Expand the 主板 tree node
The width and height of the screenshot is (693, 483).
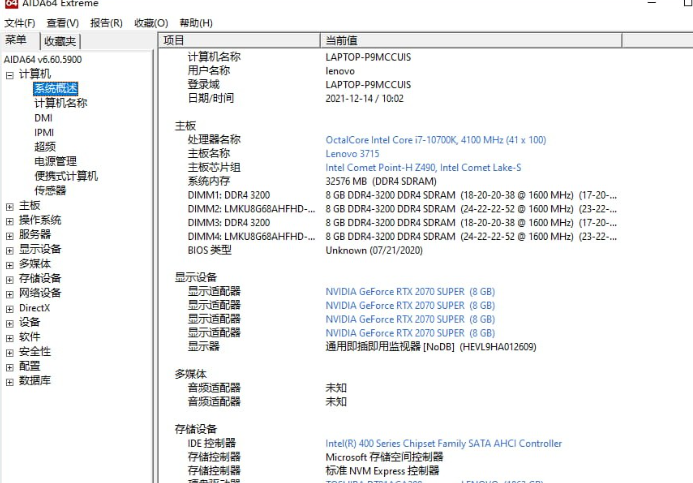10,206
